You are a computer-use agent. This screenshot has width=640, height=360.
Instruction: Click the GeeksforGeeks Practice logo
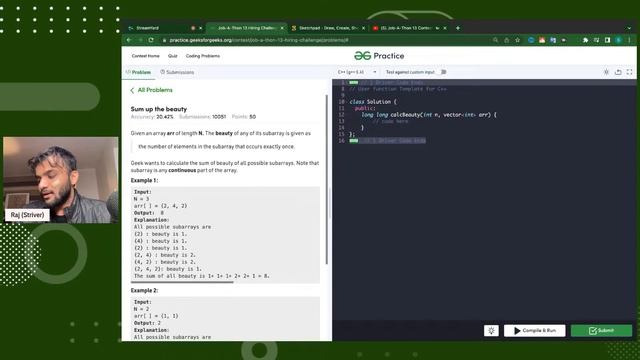[x=379, y=56]
